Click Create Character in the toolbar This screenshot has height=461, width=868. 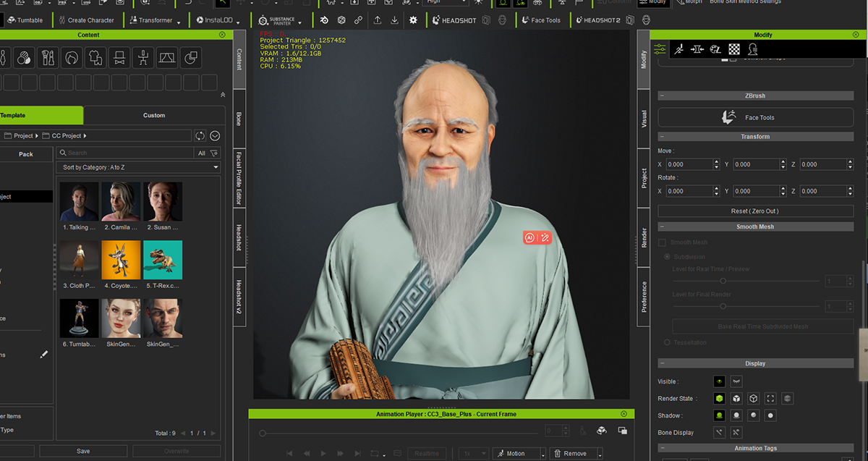click(85, 20)
